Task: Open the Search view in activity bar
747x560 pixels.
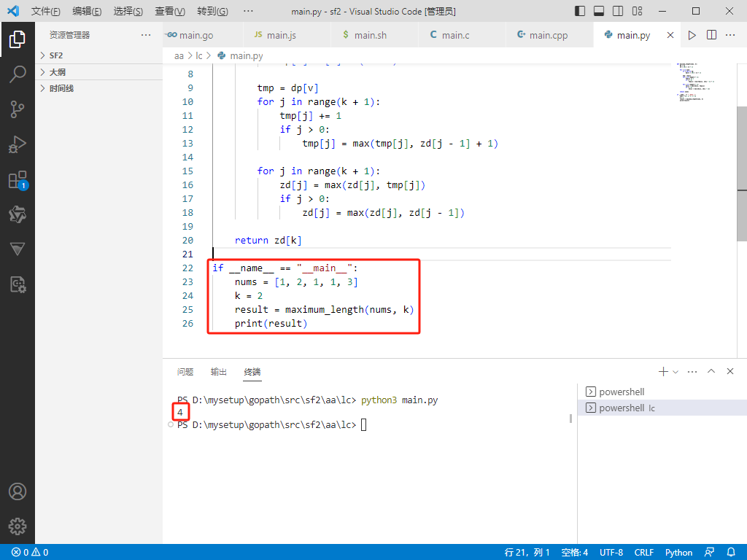Action: coord(18,74)
